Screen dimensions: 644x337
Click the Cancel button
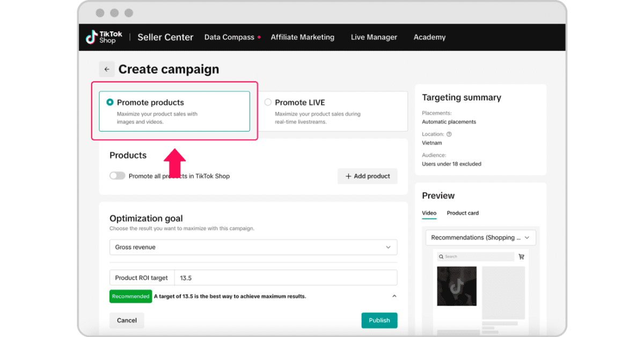[x=127, y=320]
